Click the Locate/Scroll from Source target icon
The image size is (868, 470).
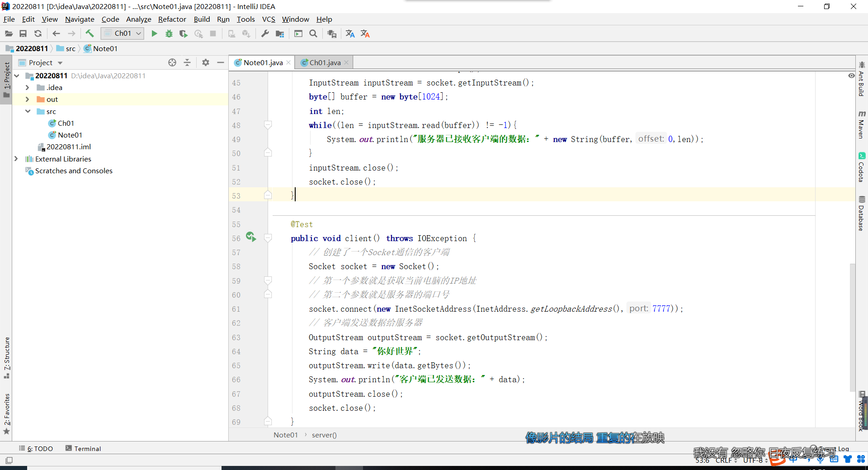(172, 62)
